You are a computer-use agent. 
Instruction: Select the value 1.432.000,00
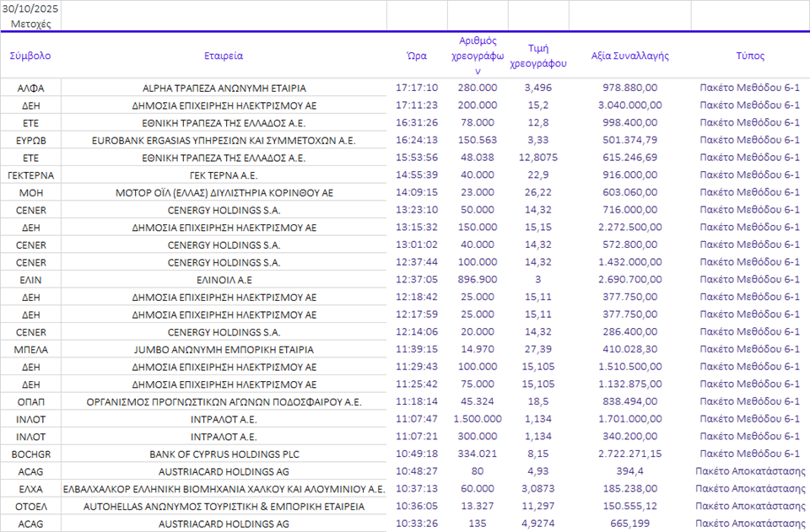(629, 262)
